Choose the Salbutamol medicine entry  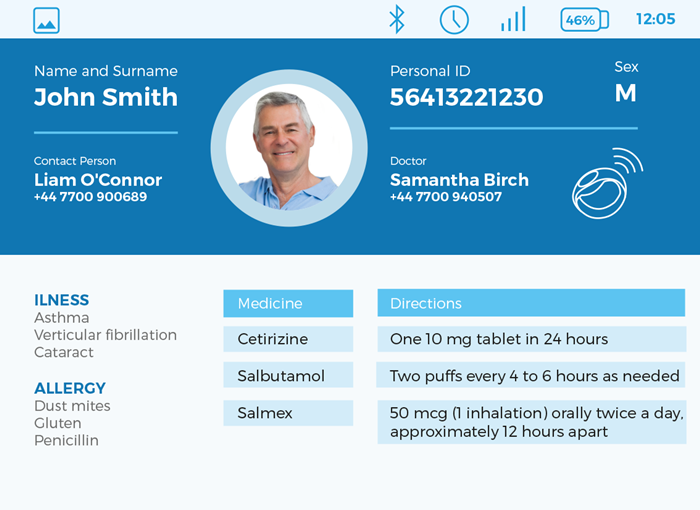pyautogui.click(x=288, y=376)
